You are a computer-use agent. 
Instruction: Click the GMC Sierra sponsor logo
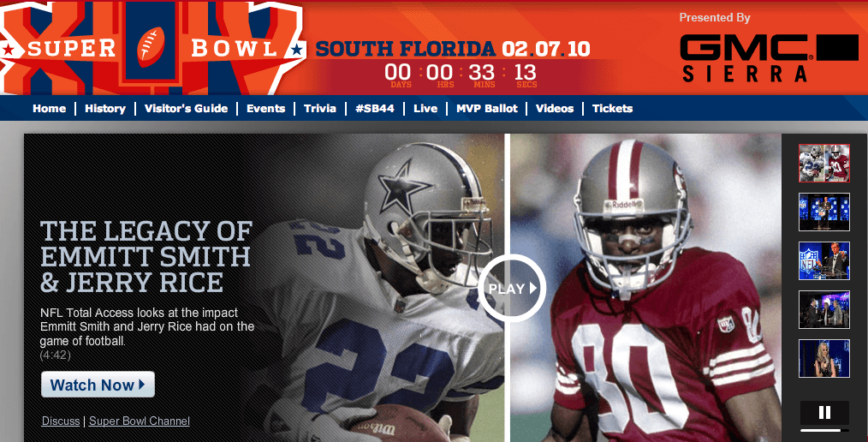[x=769, y=58]
